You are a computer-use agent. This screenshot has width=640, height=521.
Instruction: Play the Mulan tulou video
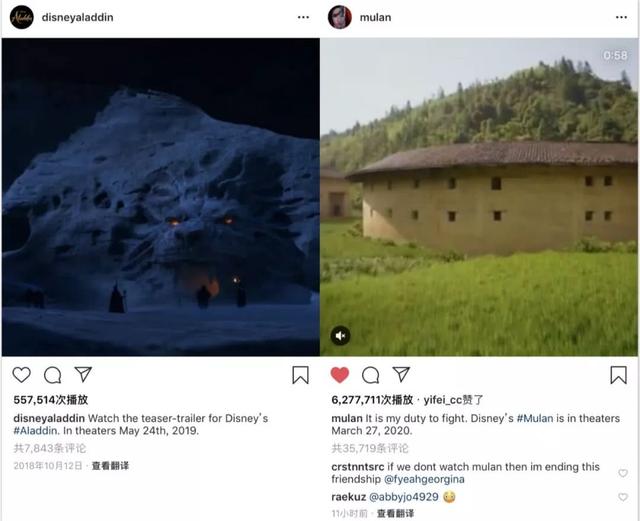pos(479,197)
